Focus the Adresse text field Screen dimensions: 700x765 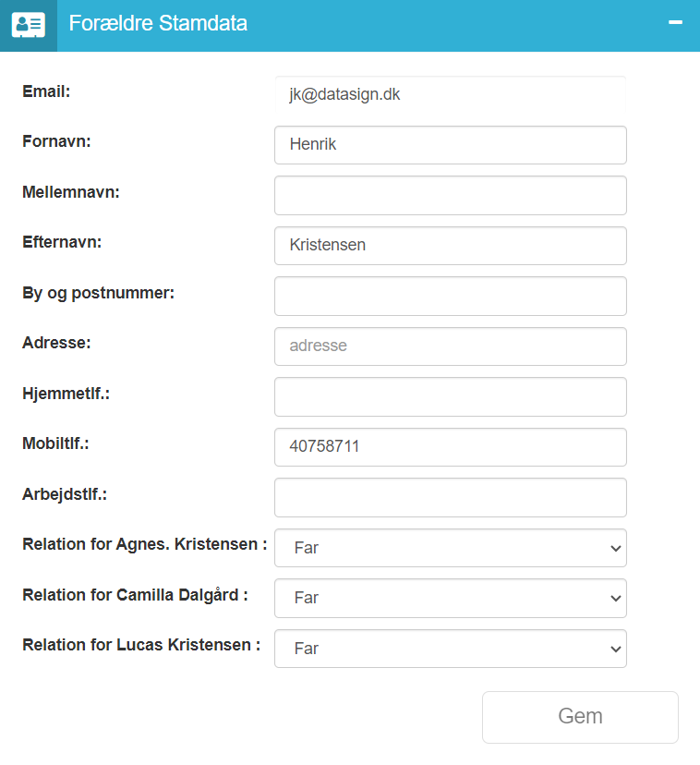[450, 346]
